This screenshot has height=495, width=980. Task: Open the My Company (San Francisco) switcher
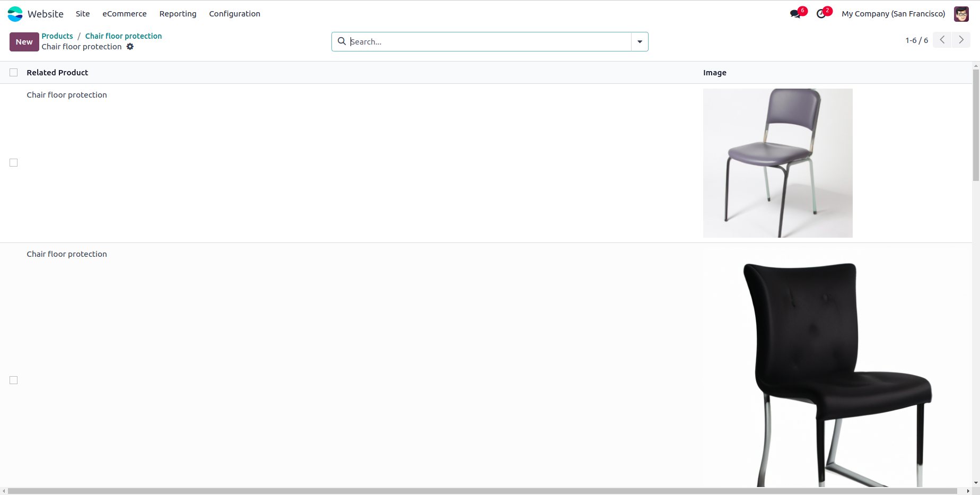[x=893, y=14]
